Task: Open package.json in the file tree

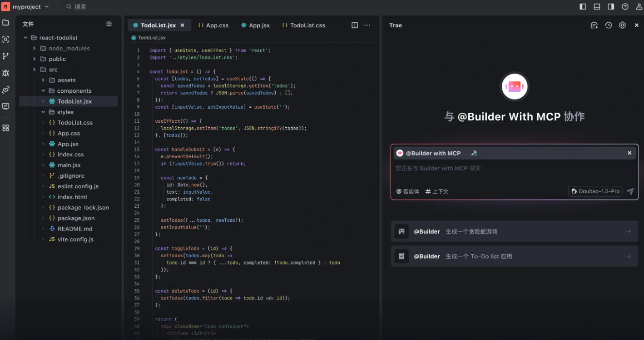Action: click(x=76, y=218)
